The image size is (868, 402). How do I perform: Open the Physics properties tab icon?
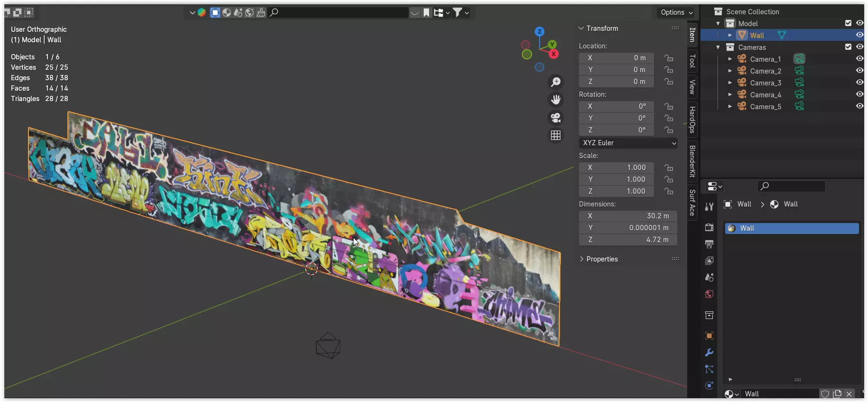pos(709,385)
